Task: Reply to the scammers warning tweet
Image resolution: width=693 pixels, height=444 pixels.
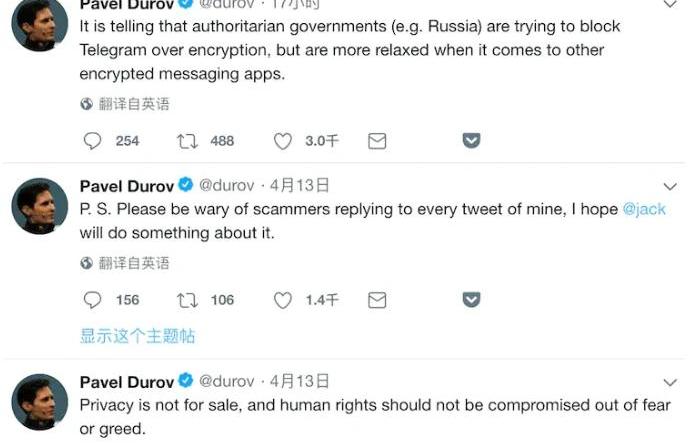Action: 92,300
